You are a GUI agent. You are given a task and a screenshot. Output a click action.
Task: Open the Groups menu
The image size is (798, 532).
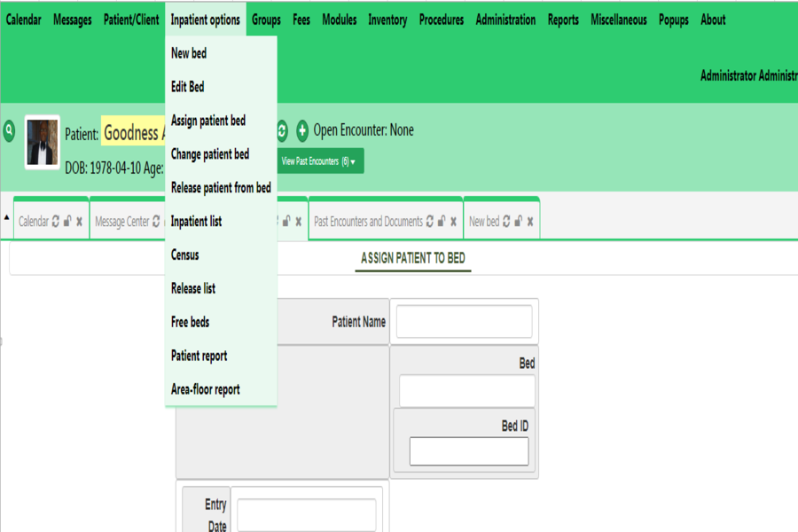tap(266, 20)
